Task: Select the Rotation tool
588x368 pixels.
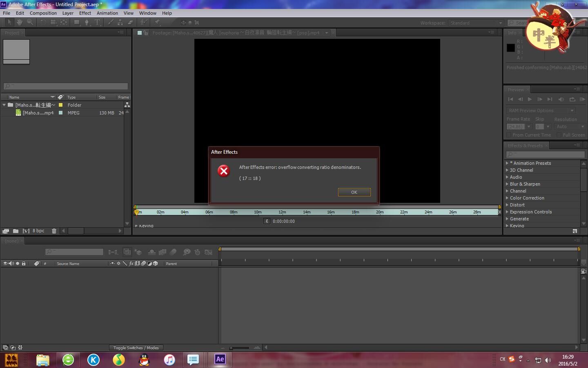Action: pos(43,22)
